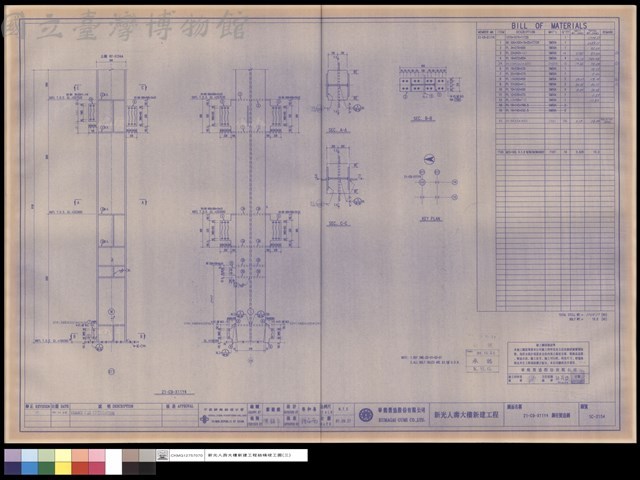Image resolution: width=640 pixels, height=480 pixels.
Task: Click the notes box with Chinese text
Action: [x=548, y=362]
